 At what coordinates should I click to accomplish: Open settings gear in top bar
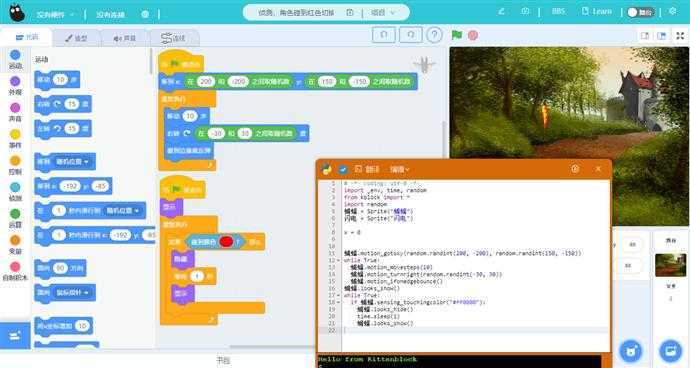pos(672,11)
